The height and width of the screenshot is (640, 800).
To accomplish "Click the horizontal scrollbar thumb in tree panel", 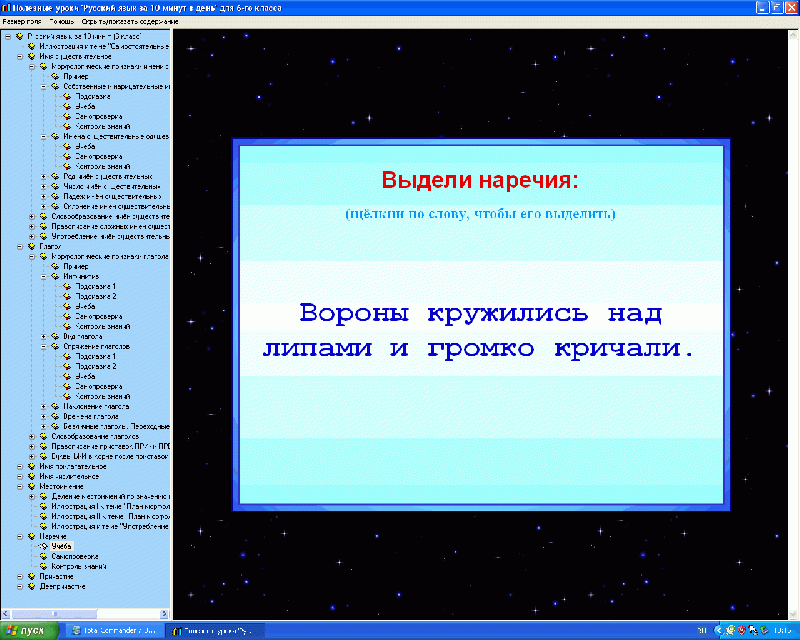I will (56, 614).
